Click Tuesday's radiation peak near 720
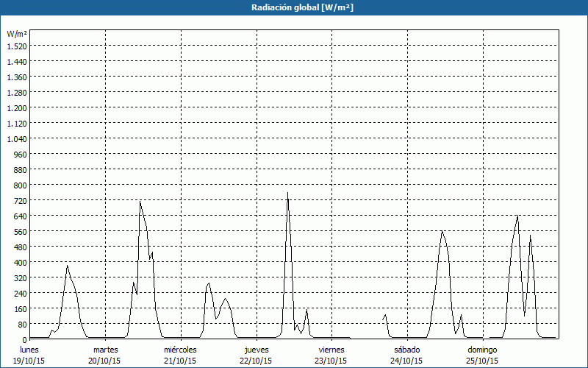Viewport: 588px width, 368px height. tap(140, 202)
